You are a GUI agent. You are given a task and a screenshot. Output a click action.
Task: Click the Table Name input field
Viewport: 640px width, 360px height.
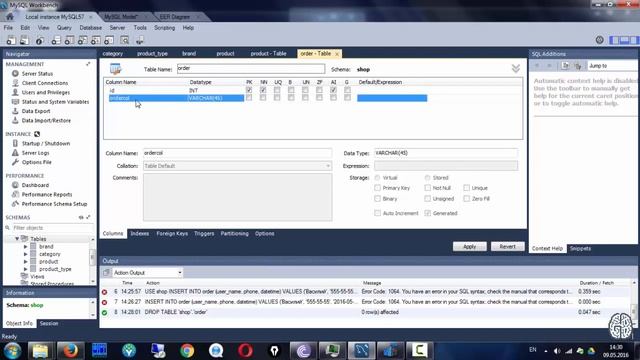point(251,69)
